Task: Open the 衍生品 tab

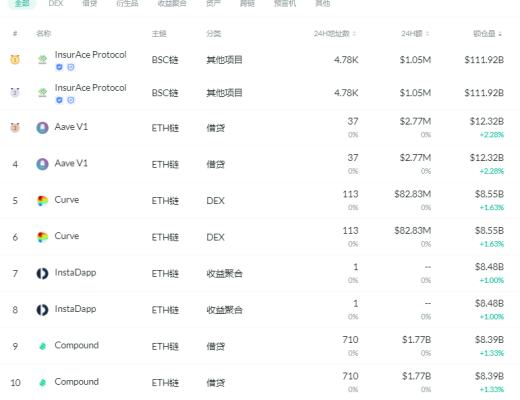Action: click(127, 3)
